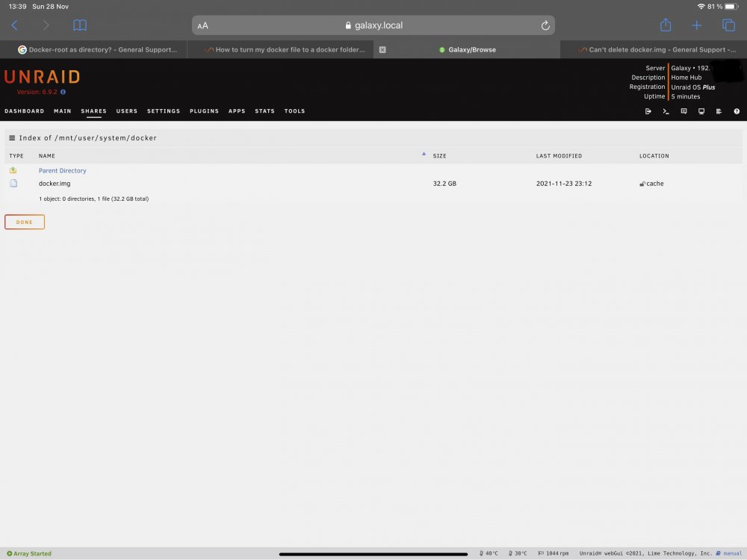747x560 pixels.
Task: Click the galaxy.local address bar
Action: (373, 25)
